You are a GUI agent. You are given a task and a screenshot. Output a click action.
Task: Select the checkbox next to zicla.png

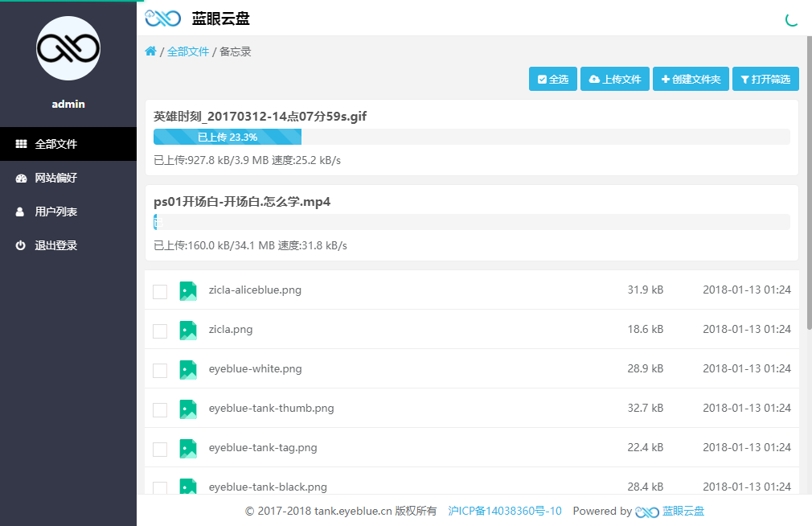click(x=160, y=331)
